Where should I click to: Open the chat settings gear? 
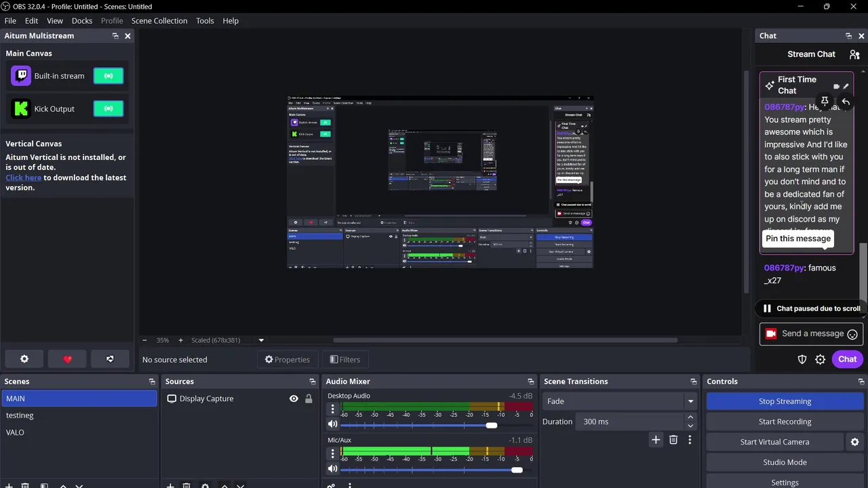(x=820, y=359)
